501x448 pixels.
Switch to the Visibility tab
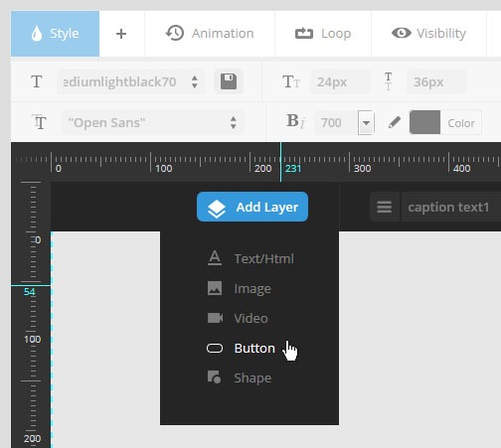[428, 34]
